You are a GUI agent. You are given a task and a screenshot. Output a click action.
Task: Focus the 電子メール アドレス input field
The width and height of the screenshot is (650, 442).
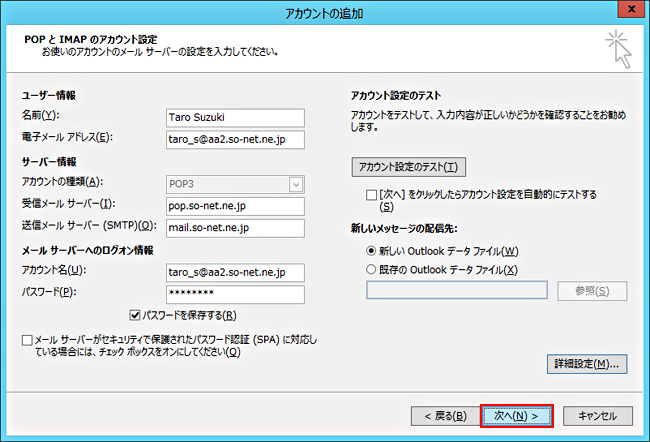point(236,137)
